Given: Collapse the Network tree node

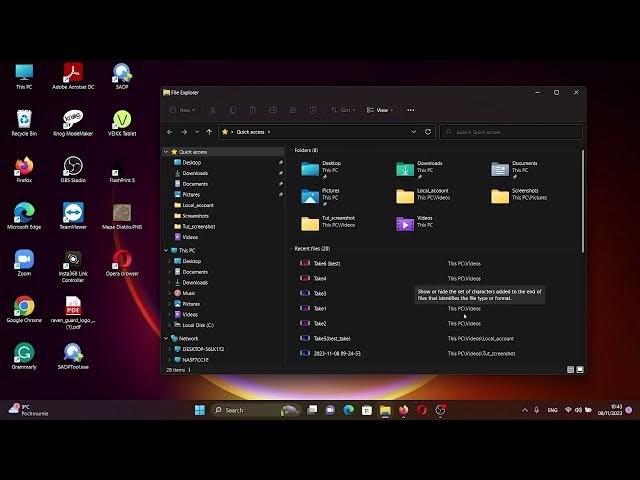Looking at the screenshot, I should pyautogui.click(x=166, y=338).
